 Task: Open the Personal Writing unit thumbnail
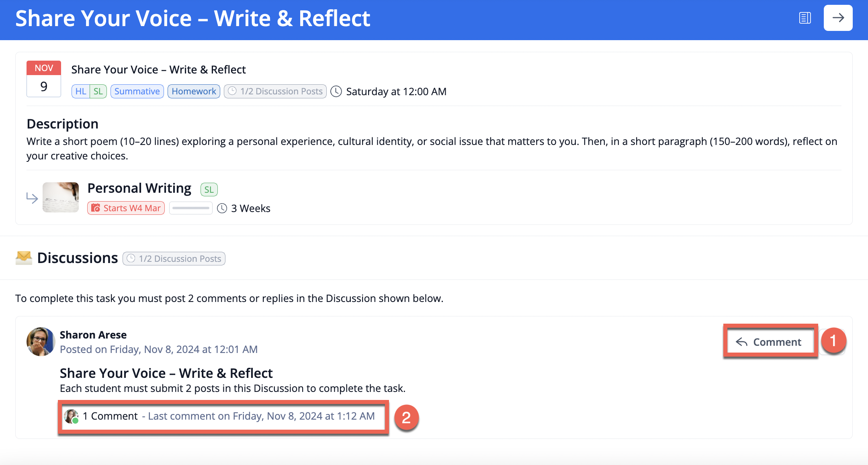pyautogui.click(x=61, y=197)
